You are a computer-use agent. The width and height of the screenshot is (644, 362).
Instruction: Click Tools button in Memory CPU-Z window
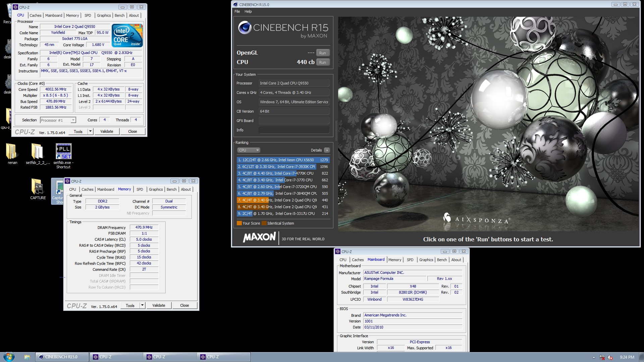[130, 305]
